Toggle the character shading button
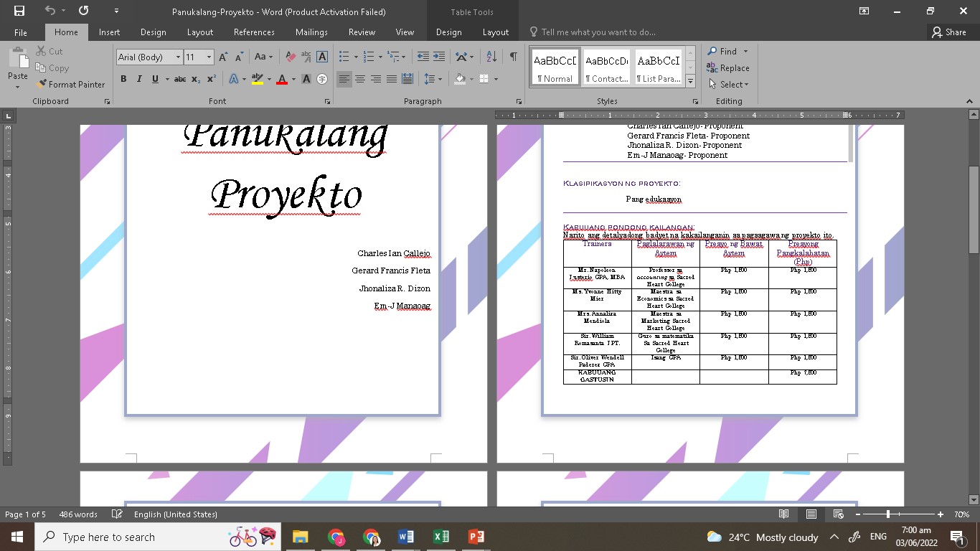The image size is (980, 551). click(x=306, y=79)
